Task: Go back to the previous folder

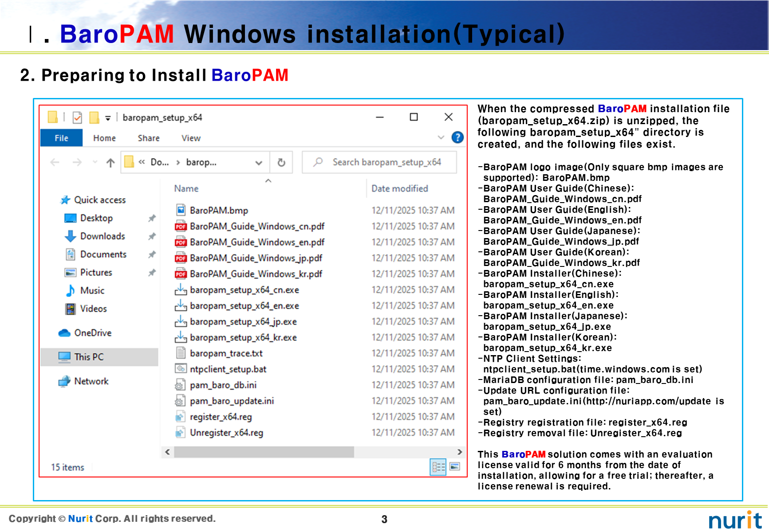Action: pos(55,162)
